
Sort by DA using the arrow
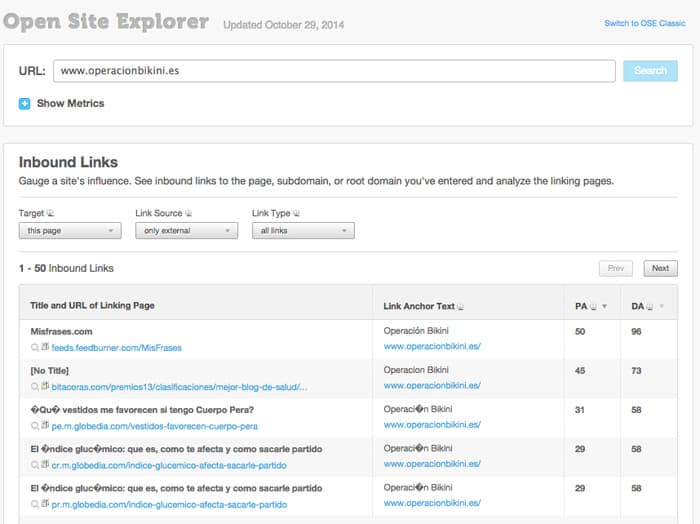coord(662,306)
